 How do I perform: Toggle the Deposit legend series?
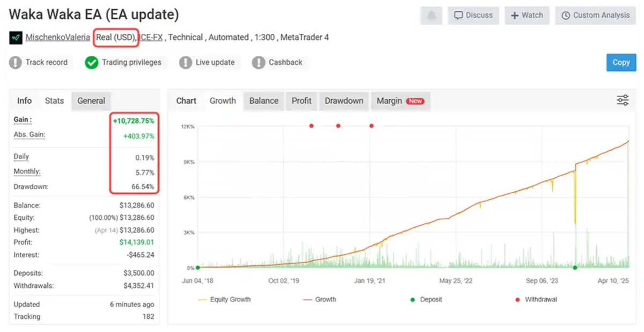(x=426, y=299)
